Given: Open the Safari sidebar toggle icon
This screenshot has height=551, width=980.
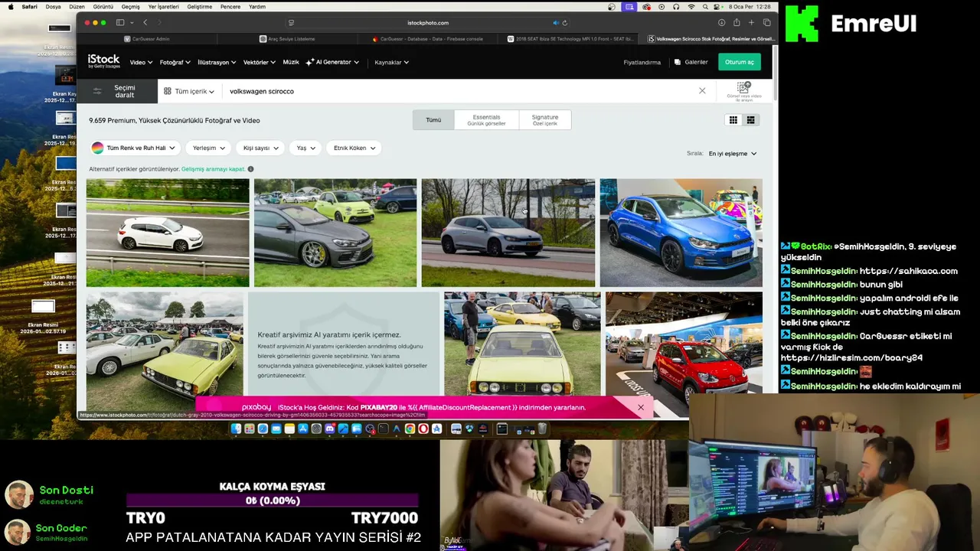Looking at the screenshot, I should point(120,23).
